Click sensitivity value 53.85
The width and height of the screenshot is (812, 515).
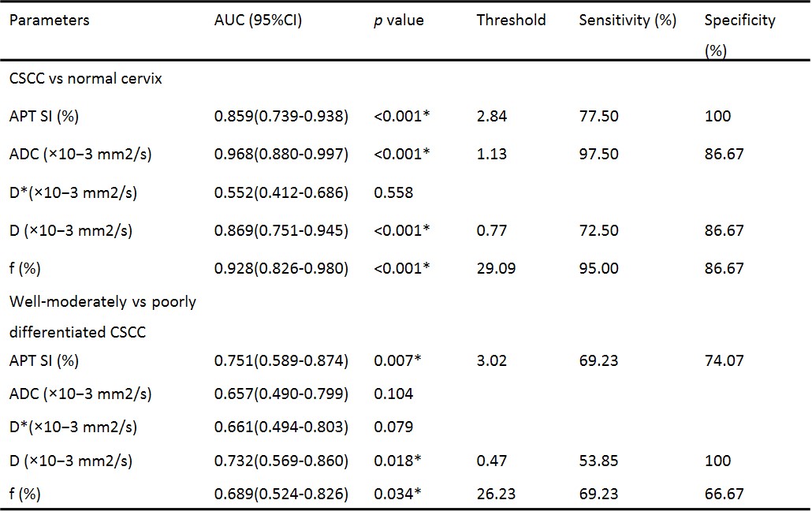[x=598, y=461]
